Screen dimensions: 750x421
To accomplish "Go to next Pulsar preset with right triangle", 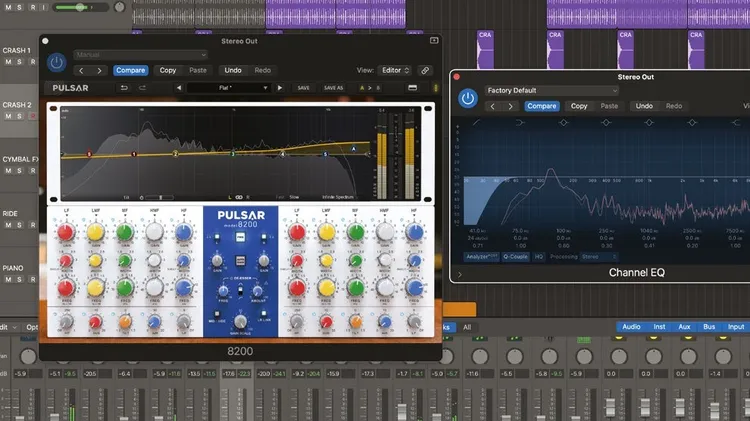I will [x=280, y=88].
